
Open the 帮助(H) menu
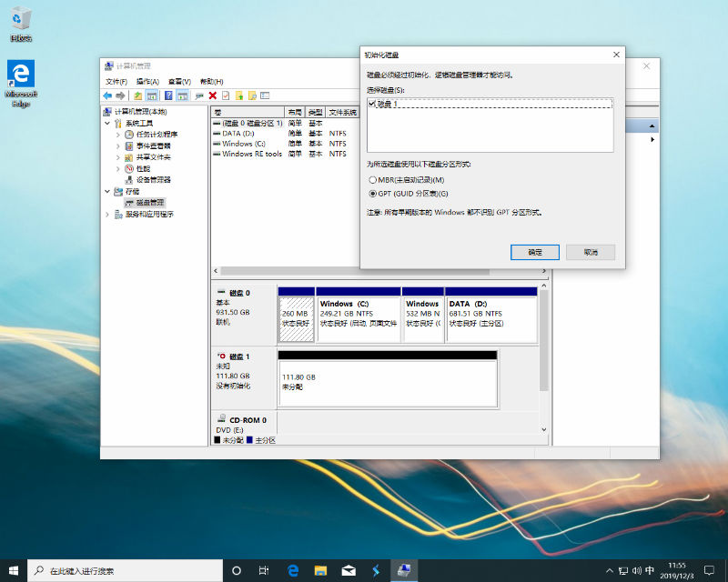tap(212, 81)
